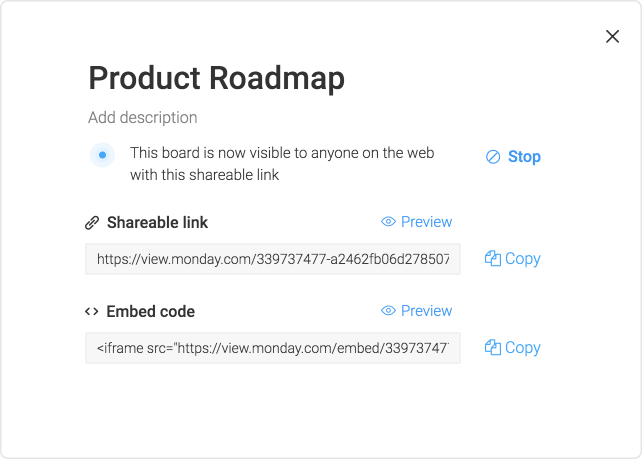Select the view.monday.com shareable link field

point(273,259)
